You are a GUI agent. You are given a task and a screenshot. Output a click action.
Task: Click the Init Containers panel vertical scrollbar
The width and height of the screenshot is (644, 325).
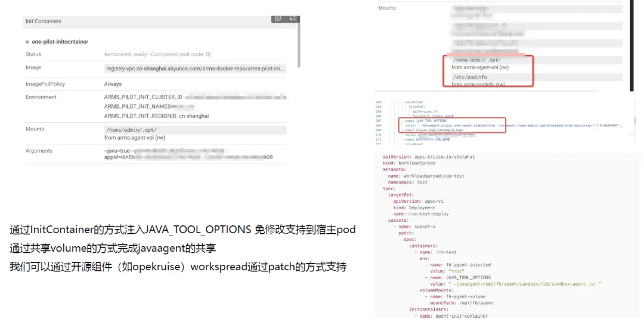(x=299, y=43)
